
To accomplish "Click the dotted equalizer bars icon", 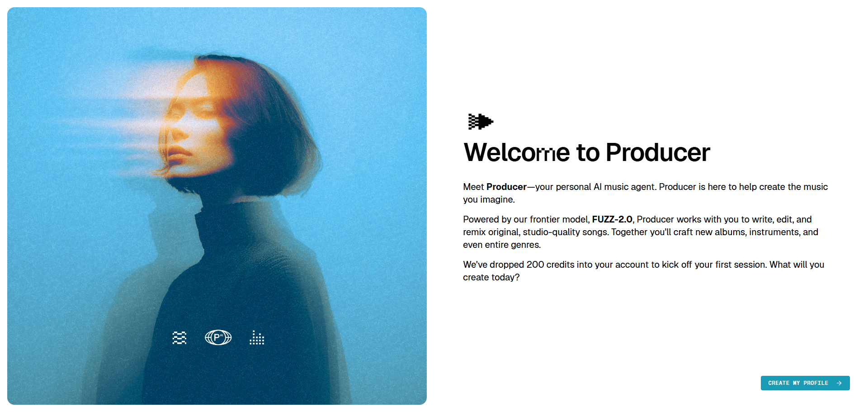I will click(257, 337).
